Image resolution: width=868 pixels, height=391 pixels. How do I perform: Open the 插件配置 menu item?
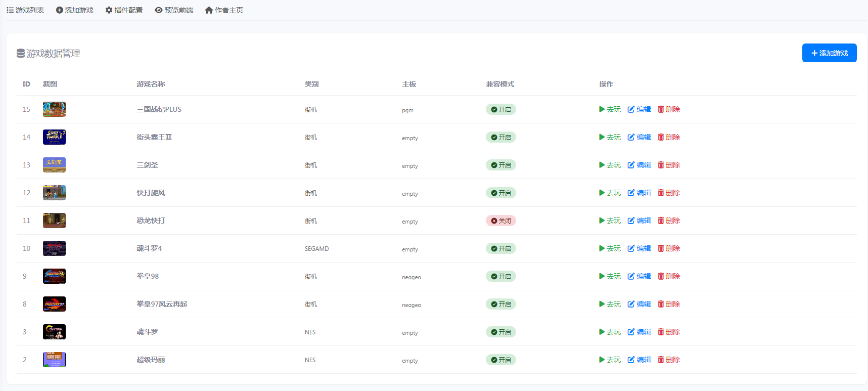pos(124,10)
